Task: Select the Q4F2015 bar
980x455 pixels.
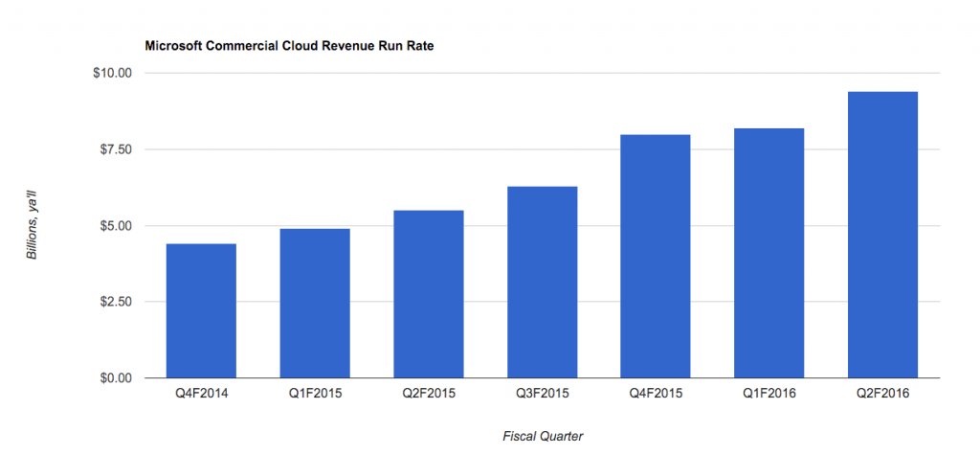Action: point(656,256)
